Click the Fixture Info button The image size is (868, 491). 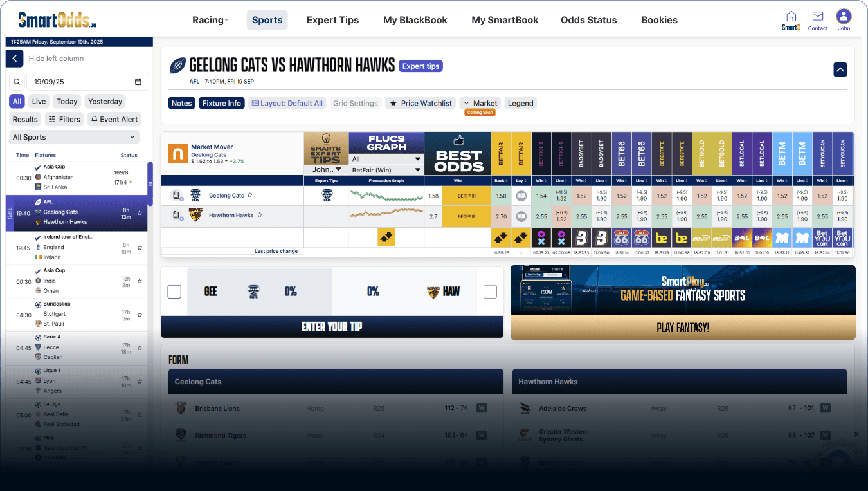click(221, 103)
